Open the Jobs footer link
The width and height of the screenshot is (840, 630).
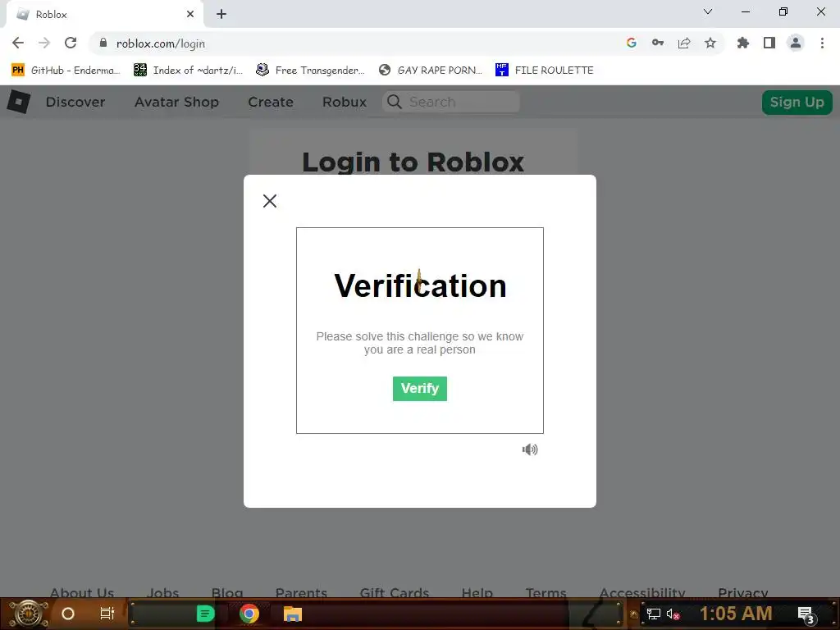(x=163, y=592)
